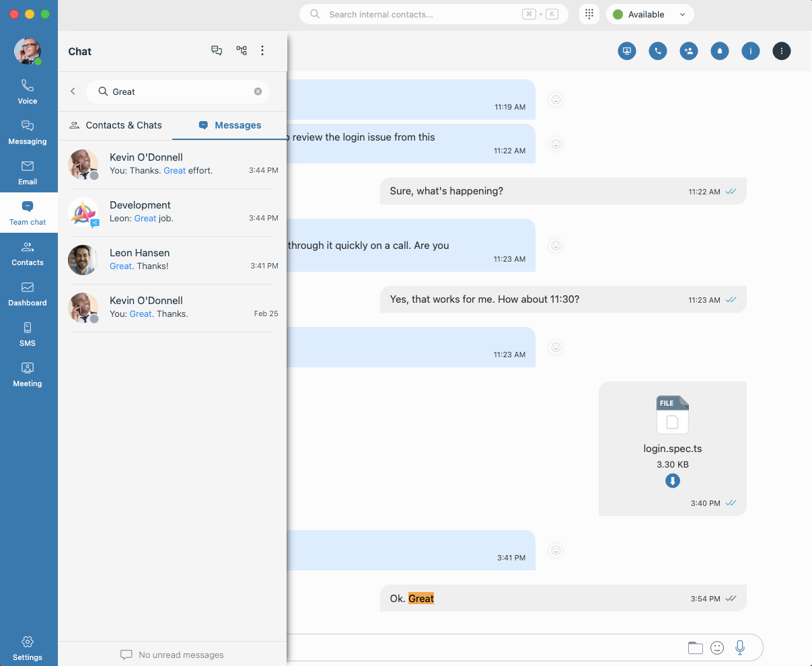812x666 pixels.
Task: Open the conversation info panel
Action: point(750,50)
